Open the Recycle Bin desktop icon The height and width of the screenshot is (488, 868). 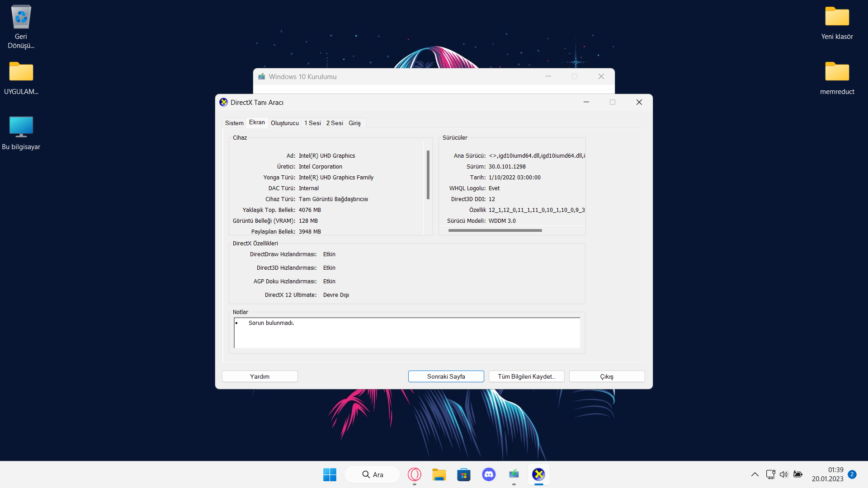pyautogui.click(x=21, y=26)
